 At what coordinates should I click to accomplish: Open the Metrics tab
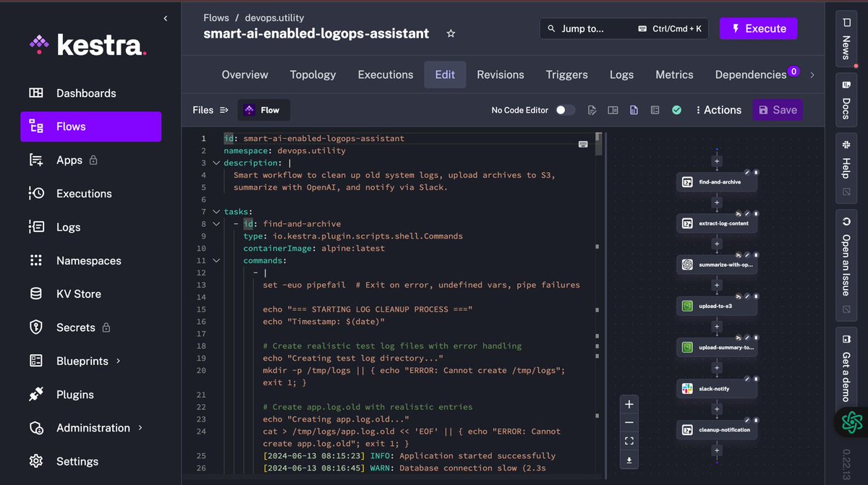click(x=674, y=74)
